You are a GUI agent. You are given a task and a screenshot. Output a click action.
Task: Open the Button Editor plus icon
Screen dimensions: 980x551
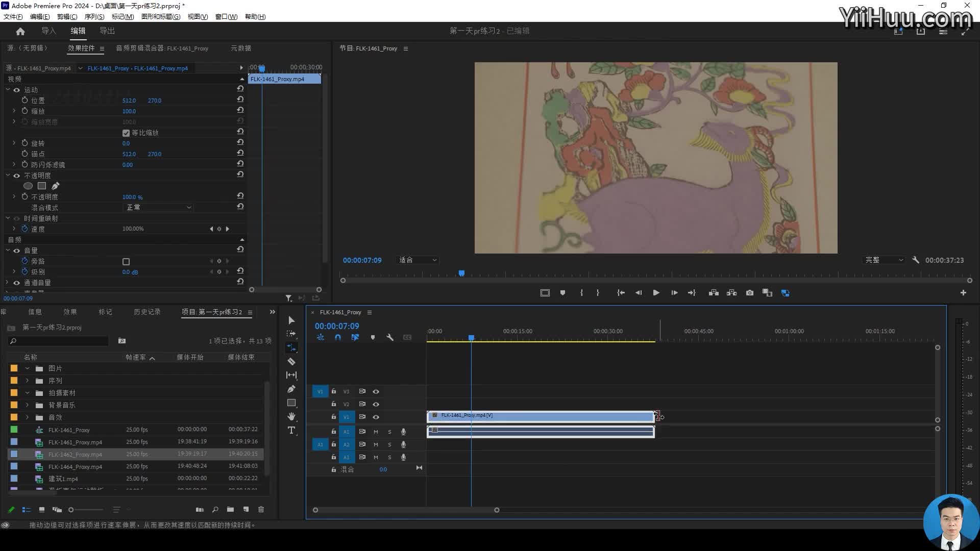tap(963, 293)
